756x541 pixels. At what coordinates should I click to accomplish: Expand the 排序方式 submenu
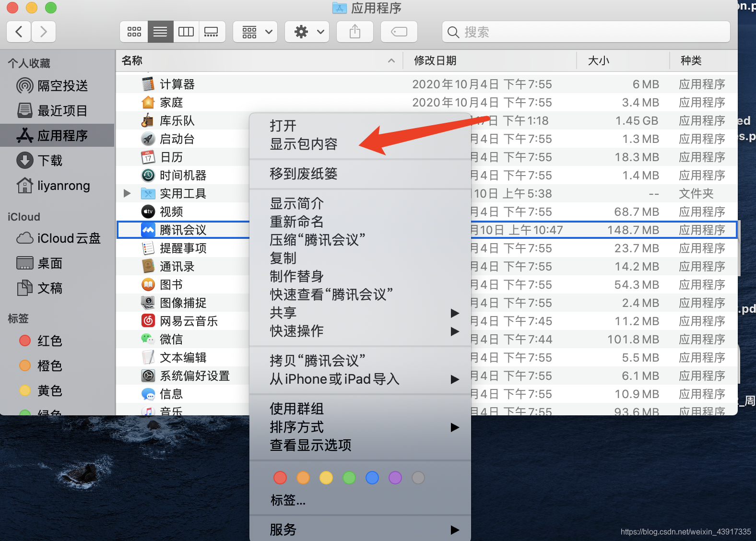click(x=360, y=427)
